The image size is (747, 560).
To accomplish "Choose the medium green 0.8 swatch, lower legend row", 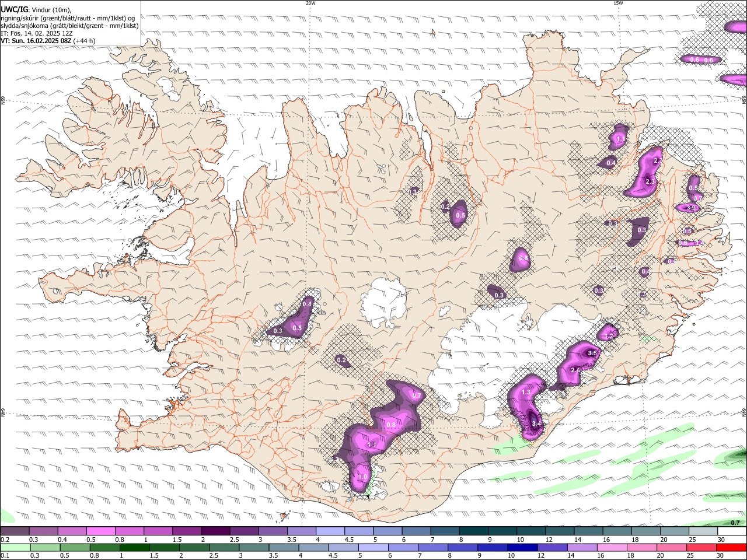I will click(104, 547).
